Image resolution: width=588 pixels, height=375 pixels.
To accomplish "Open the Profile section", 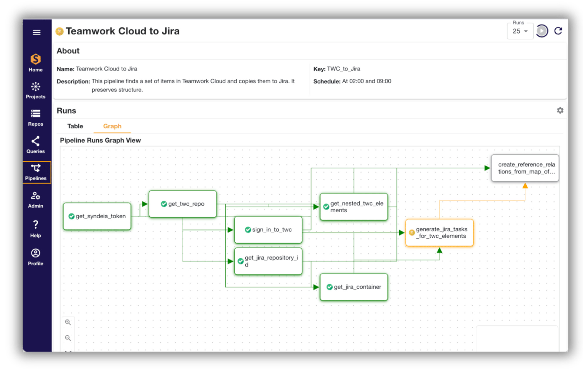I will (x=35, y=255).
